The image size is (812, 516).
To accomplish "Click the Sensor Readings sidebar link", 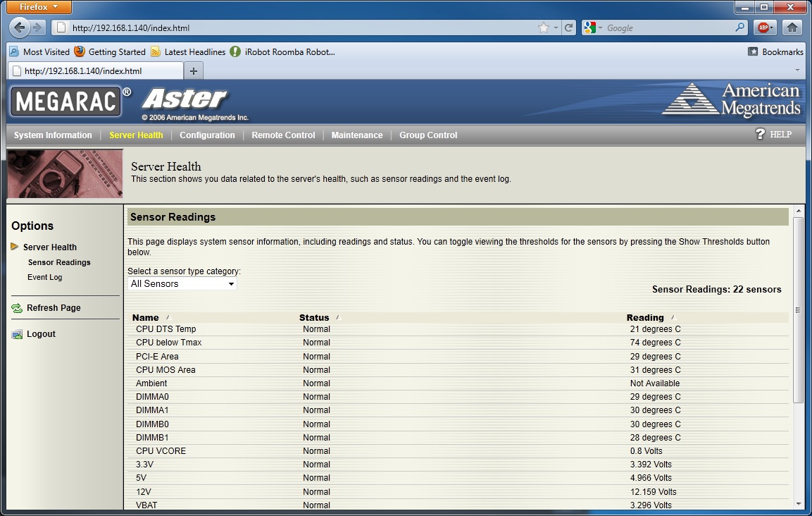I will click(x=59, y=262).
